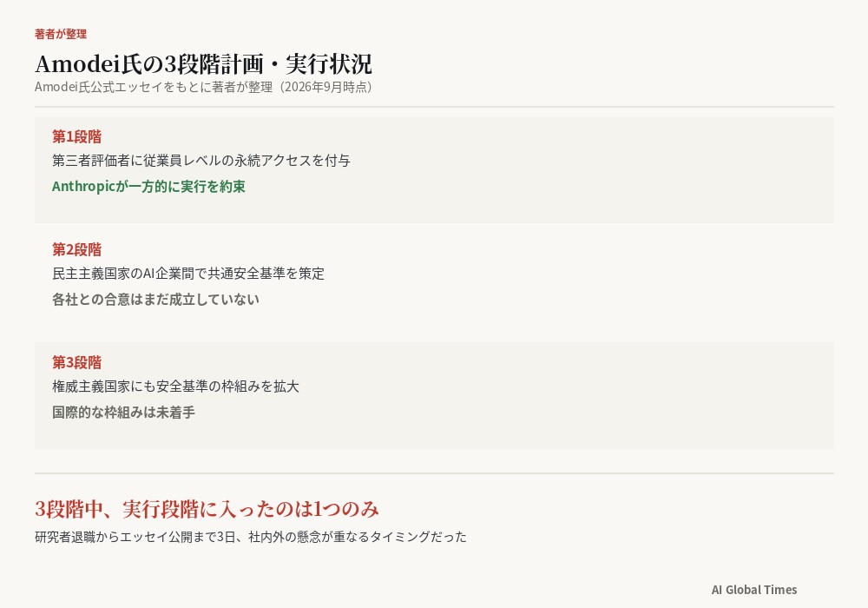
Task: Click green status 'Anthropicが一方的に実行を約束'
Action: [x=148, y=187]
